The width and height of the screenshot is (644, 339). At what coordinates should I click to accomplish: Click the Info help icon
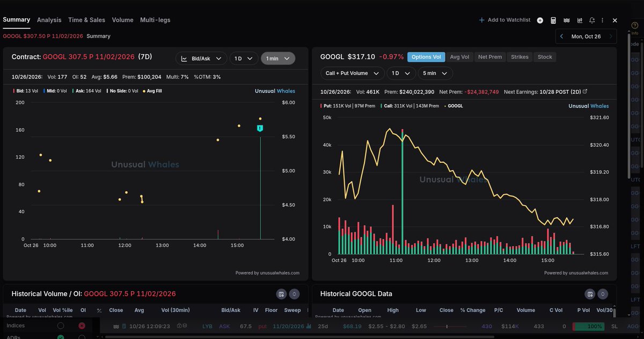[x=635, y=25]
